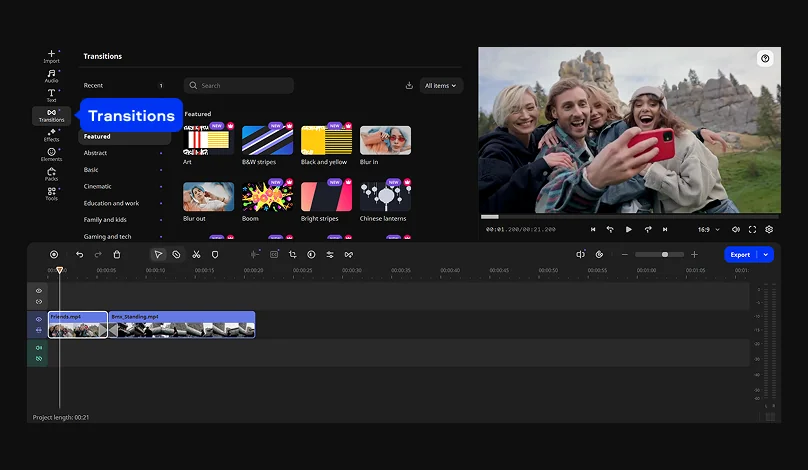Expand the Export options arrow
The width and height of the screenshot is (808, 470).
tap(766, 255)
